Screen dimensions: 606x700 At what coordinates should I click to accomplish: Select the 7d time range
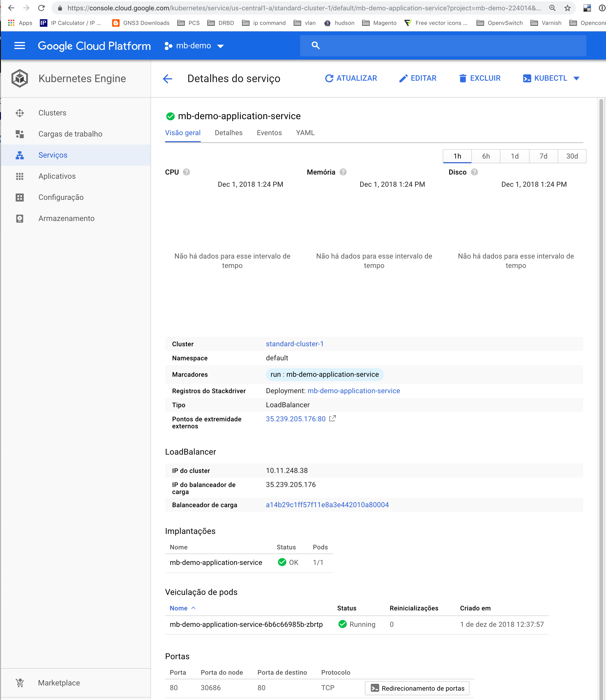(x=543, y=156)
